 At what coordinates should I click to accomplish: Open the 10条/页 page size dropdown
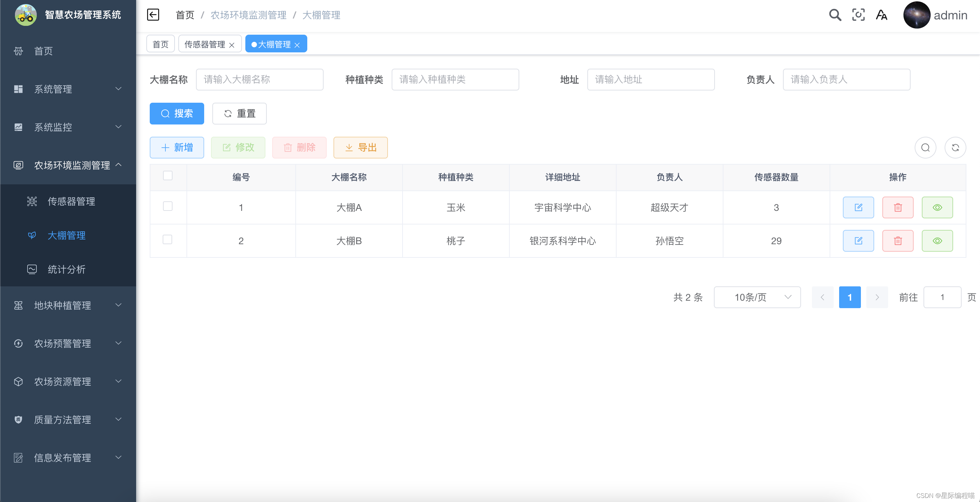pos(757,297)
